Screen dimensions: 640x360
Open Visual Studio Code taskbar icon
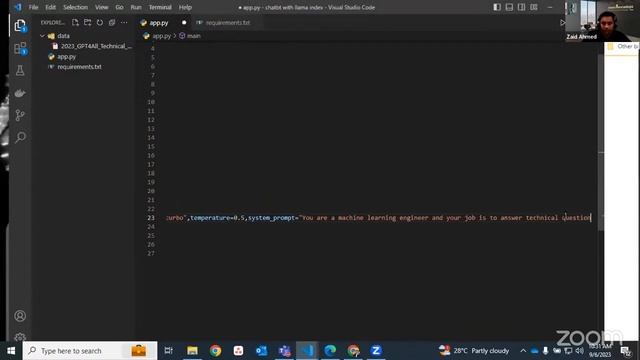click(x=307, y=351)
